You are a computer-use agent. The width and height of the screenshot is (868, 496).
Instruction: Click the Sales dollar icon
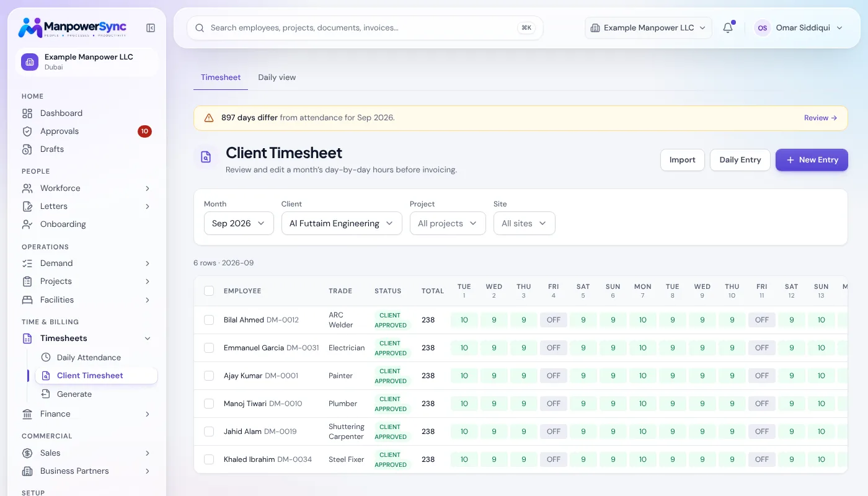point(27,453)
